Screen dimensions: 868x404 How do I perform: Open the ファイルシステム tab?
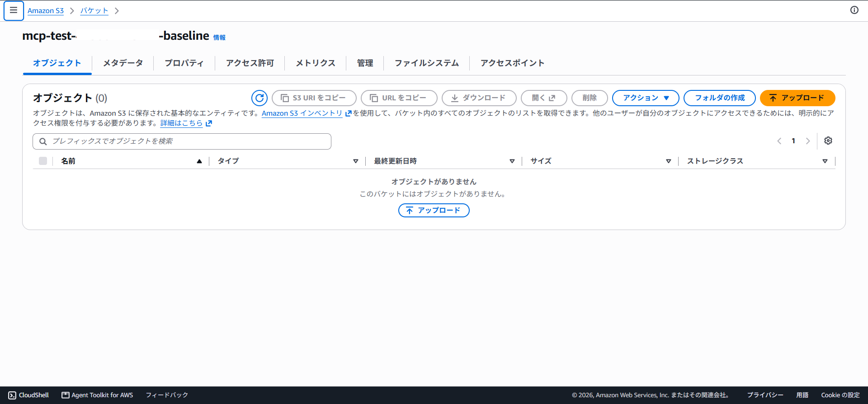pos(427,63)
